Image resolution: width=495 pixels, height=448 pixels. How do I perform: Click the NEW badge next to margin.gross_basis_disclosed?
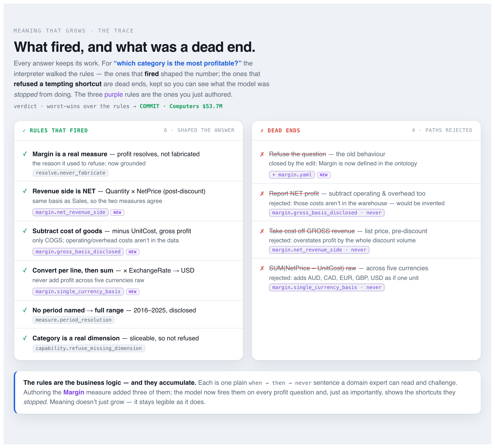tap(133, 252)
